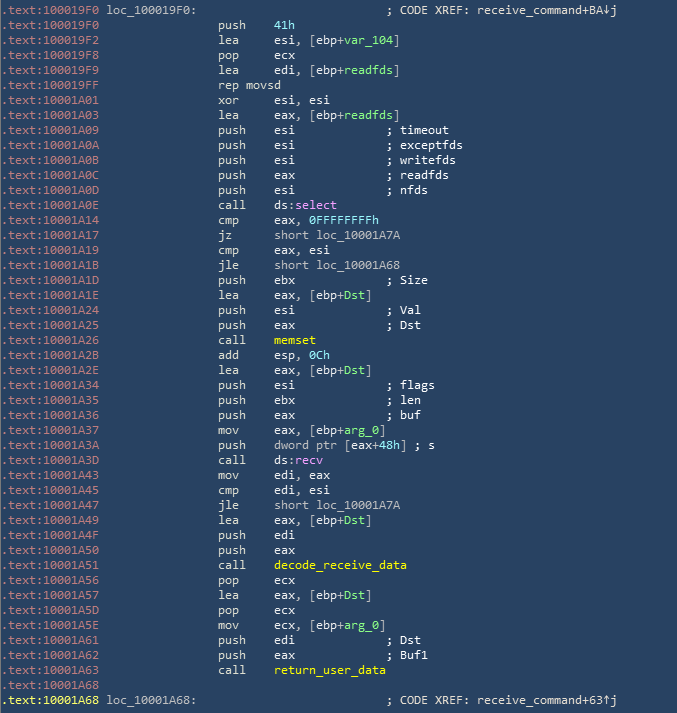Click the '; Size' comment

(407, 280)
